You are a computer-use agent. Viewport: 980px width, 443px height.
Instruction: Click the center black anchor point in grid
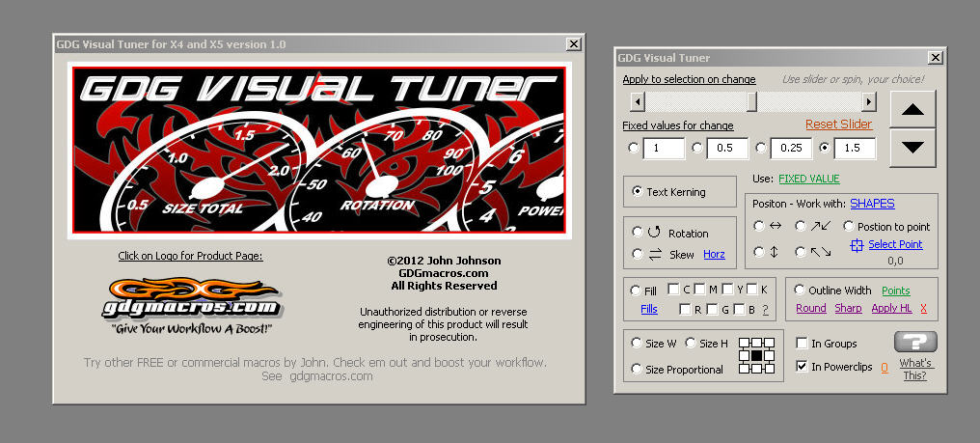coord(757,355)
